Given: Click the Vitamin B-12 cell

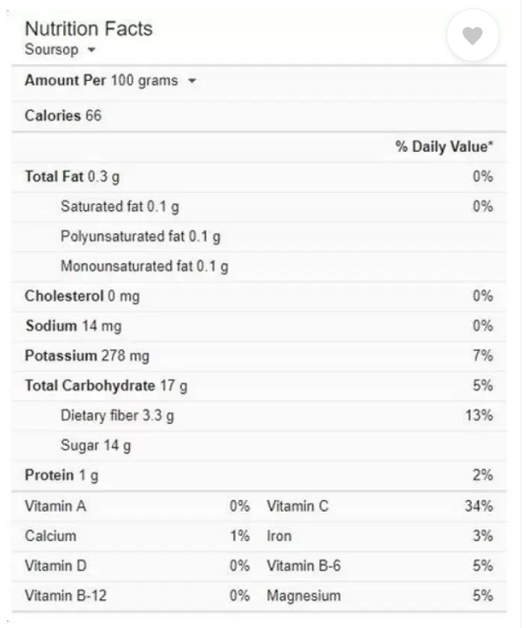Looking at the screenshot, I should pyautogui.click(x=137, y=596).
